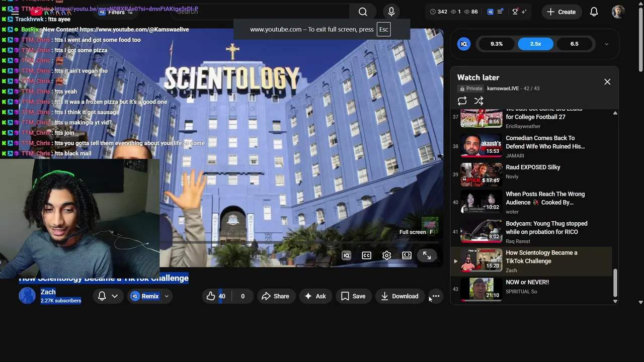Select the 6.5 stat pill
644x362 pixels.
tap(574, 44)
